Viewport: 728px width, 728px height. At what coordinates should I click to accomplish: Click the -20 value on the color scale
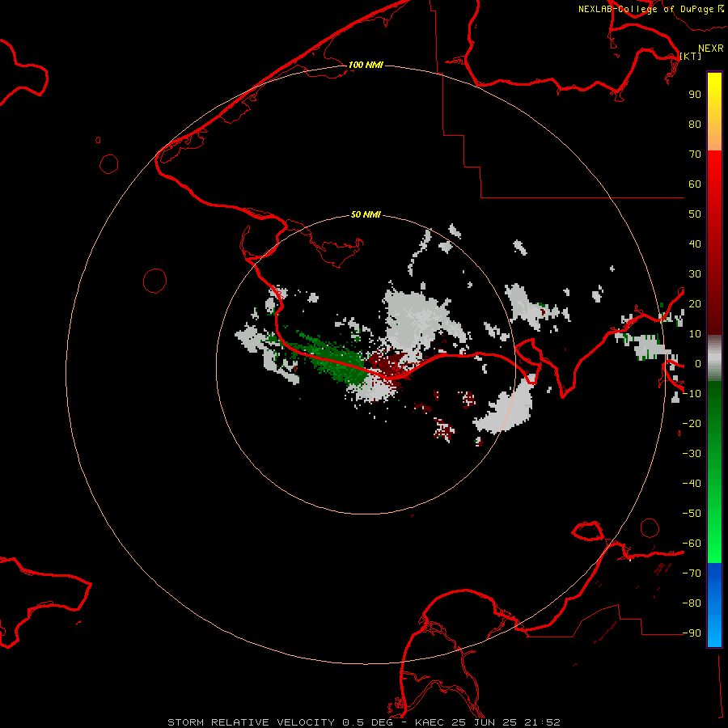point(692,424)
